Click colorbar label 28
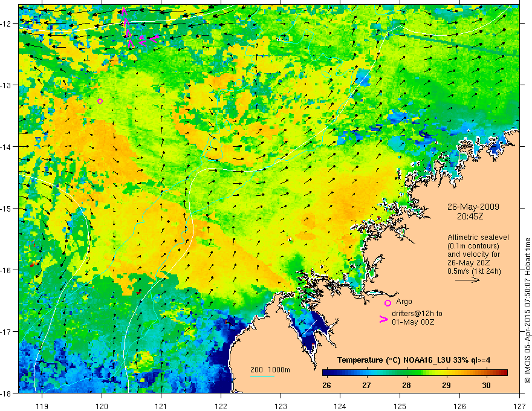The width and height of the screenshot is (532, 411). click(x=406, y=386)
